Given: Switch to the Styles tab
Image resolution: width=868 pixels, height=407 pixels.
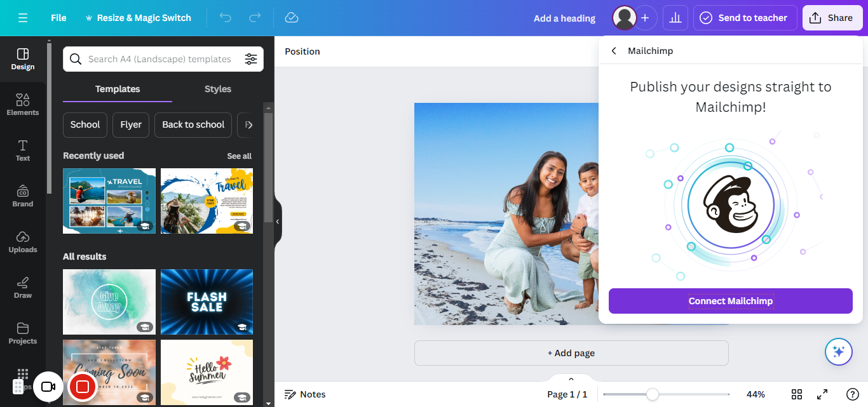Looking at the screenshot, I should point(218,89).
